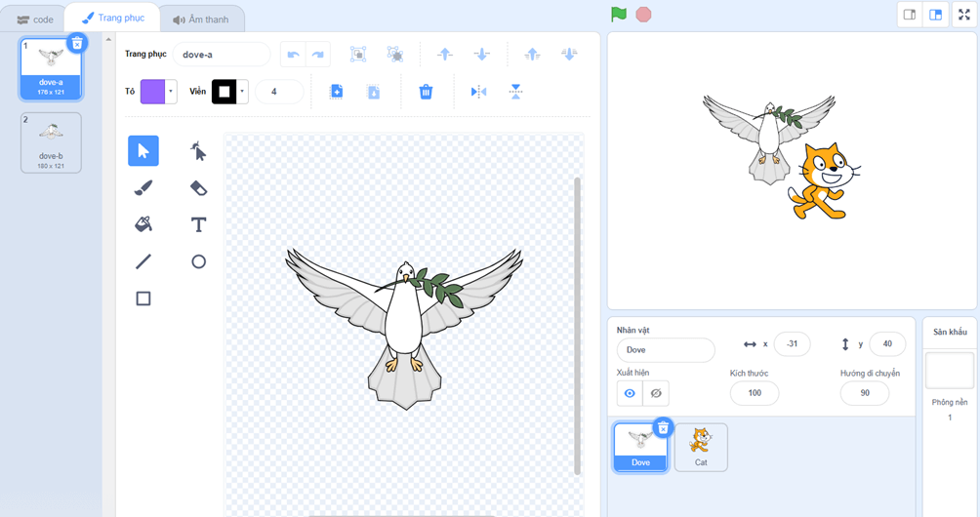Click the costume list scroll up arrow
The width and height of the screenshot is (980, 517).
(x=108, y=39)
